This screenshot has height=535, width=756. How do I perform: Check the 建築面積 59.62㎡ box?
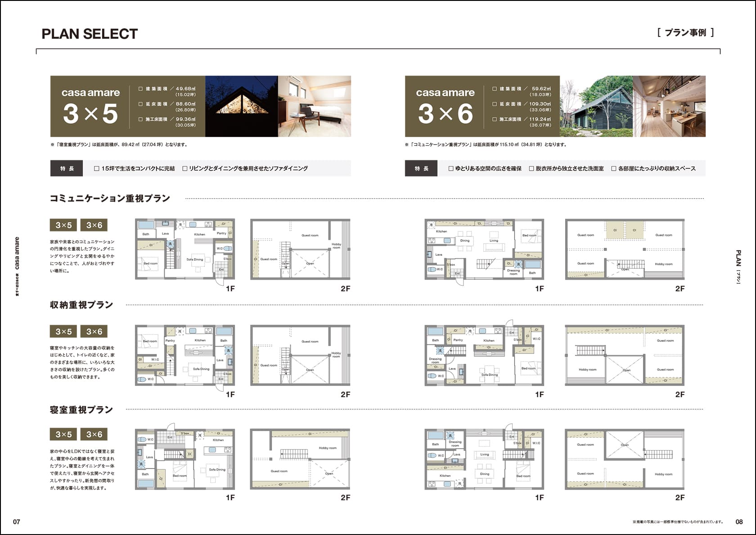(495, 89)
